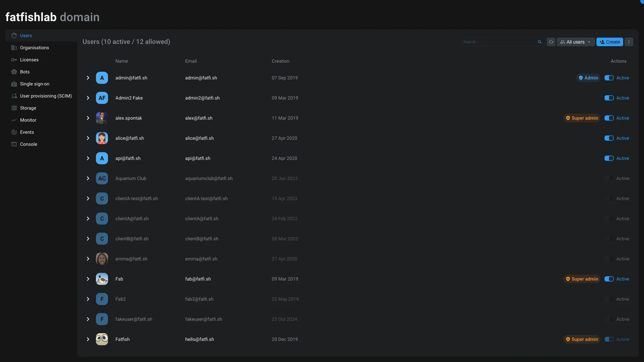Image resolution: width=644 pixels, height=362 pixels.
Task: Click the search magnifier icon
Action: [x=540, y=42]
